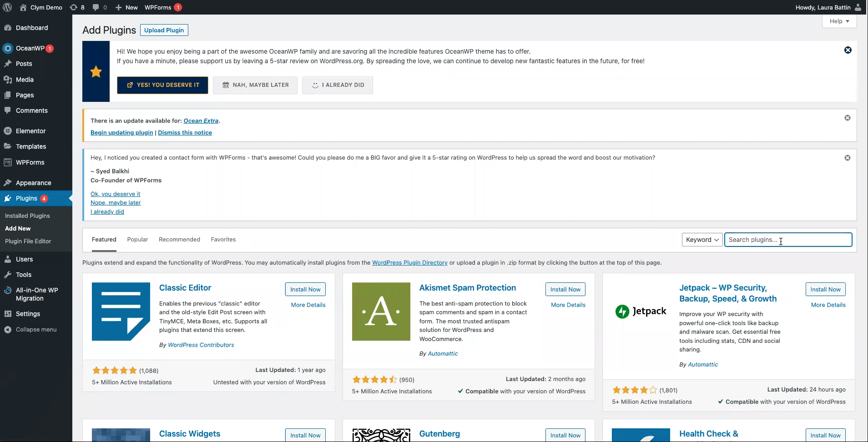The height and width of the screenshot is (442, 868).
Task: Focus the Search plugins input field
Action: (x=788, y=240)
